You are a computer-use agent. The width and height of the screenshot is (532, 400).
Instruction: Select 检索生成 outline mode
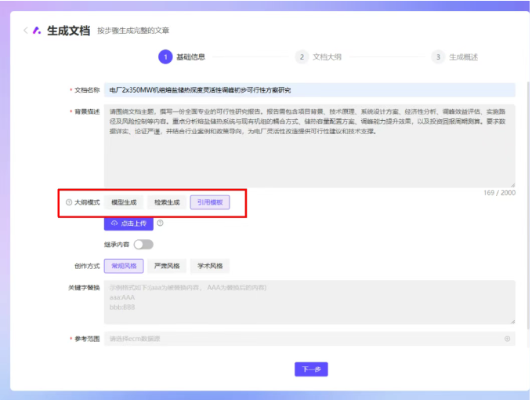point(166,202)
